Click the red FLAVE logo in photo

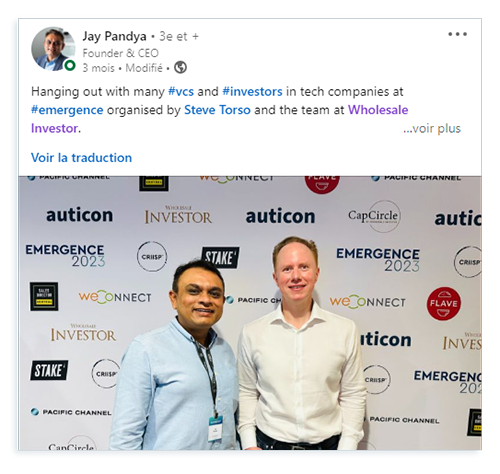point(444,303)
